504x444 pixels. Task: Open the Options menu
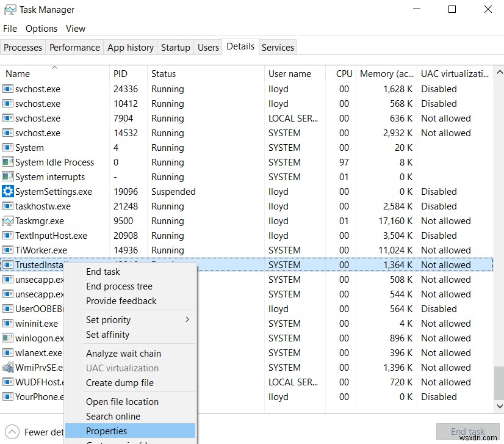41,28
